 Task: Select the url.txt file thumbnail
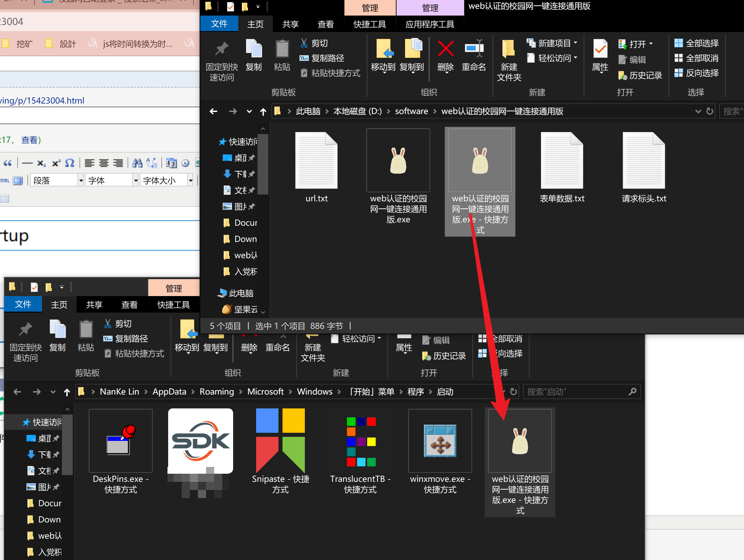[316, 161]
